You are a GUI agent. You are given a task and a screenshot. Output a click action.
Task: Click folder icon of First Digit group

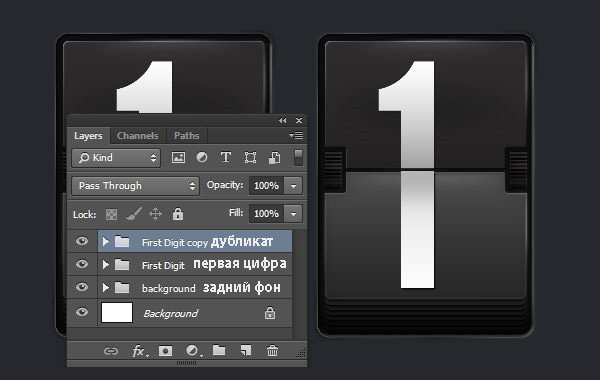pos(122,265)
